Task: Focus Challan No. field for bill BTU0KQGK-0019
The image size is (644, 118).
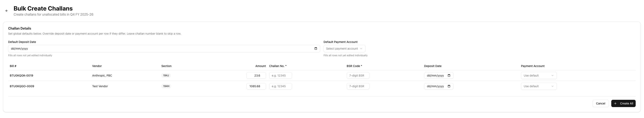Action: [280, 75]
